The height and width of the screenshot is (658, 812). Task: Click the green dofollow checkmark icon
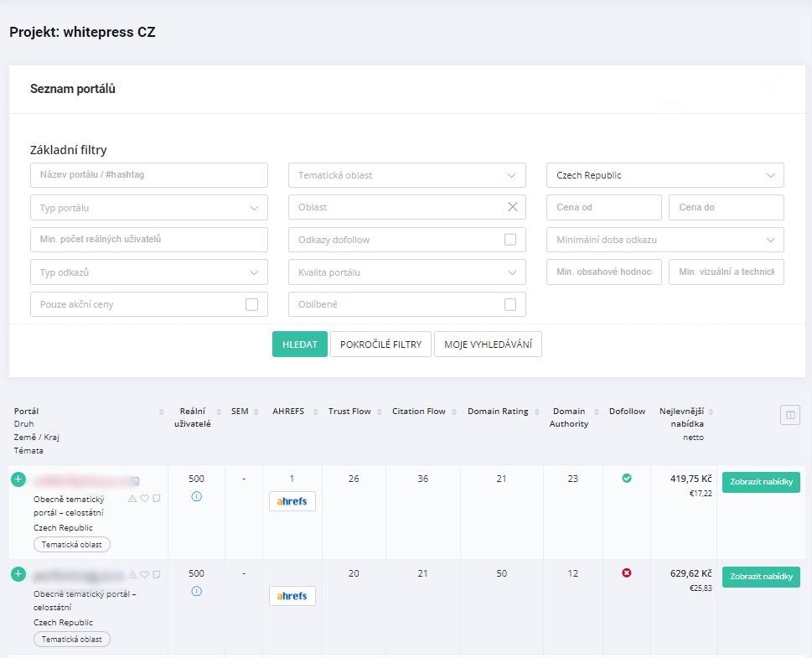point(627,479)
